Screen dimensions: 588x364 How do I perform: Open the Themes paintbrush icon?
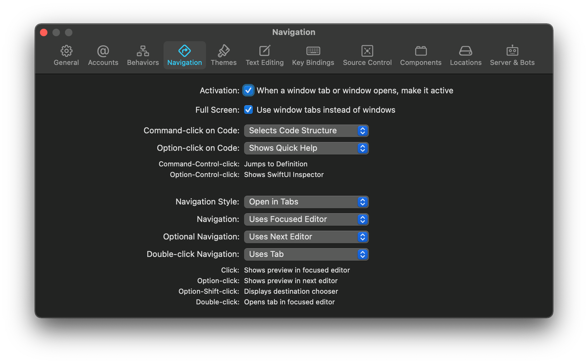(x=223, y=55)
